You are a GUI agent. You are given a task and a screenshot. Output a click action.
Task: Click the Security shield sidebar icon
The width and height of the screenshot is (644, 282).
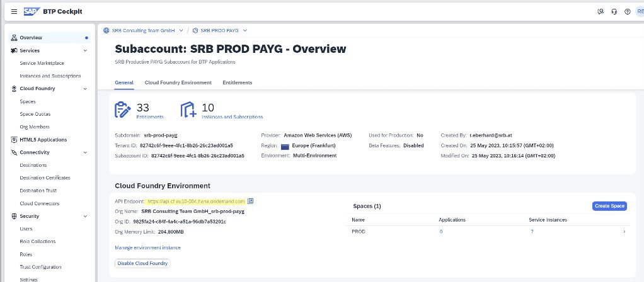[14, 216]
